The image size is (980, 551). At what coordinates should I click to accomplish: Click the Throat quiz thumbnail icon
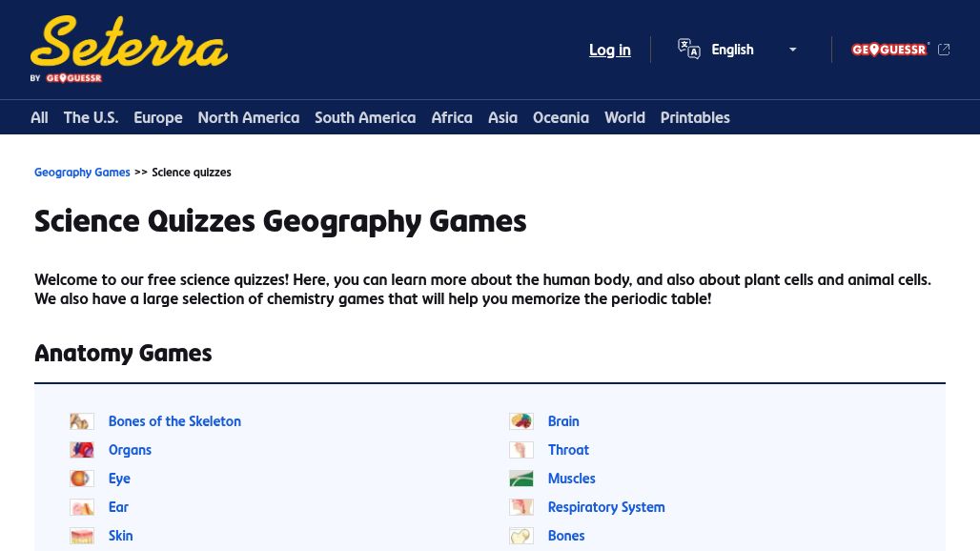coord(521,450)
